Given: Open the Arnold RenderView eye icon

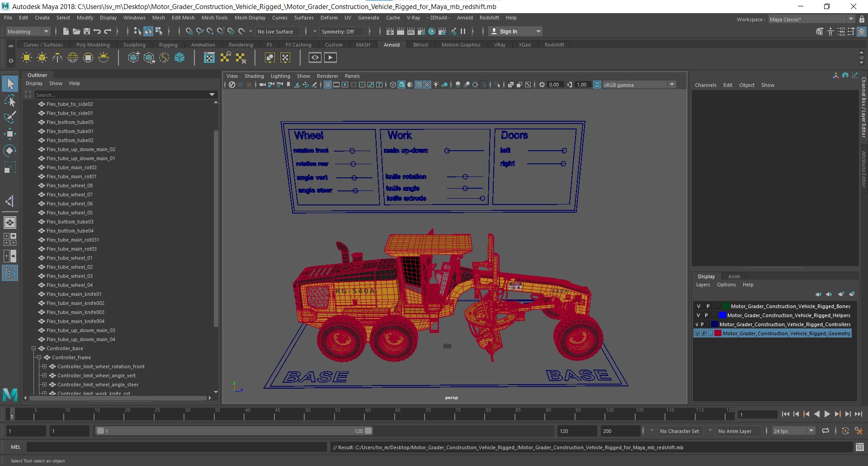Looking at the screenshot, I should (315, 57).
